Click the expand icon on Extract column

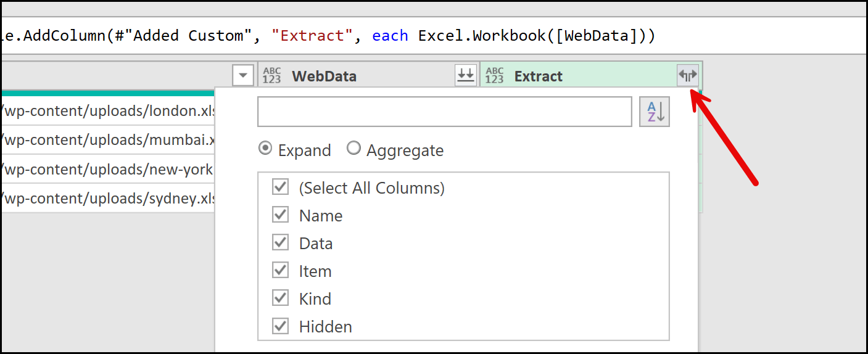tap(687, 75)
